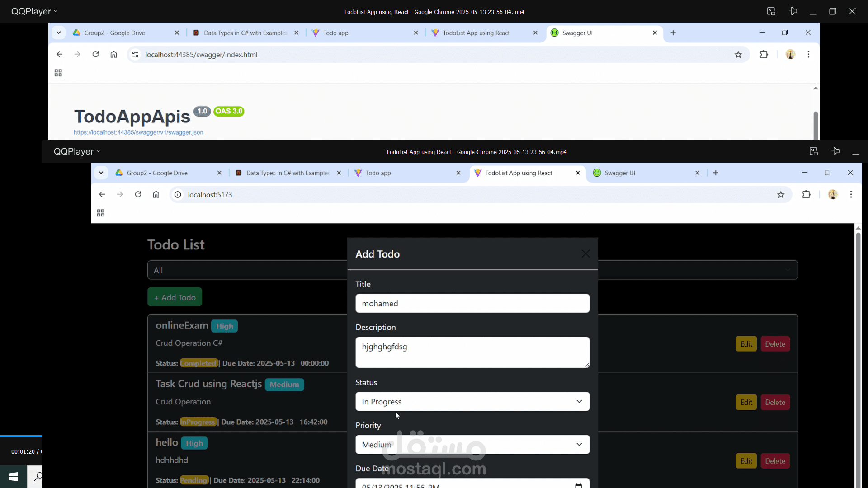
Task: Click the Chrome profile avatar icon
Action: coord(834,194)
